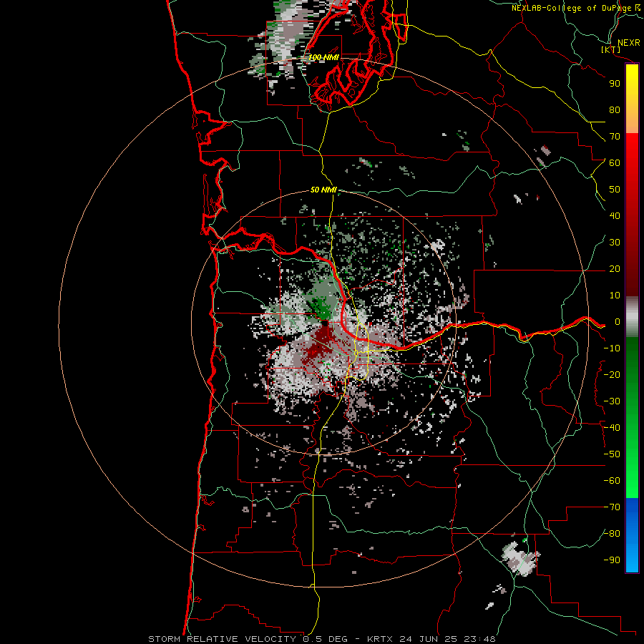The width and height of the screenshot is (644, 644).
Task: Click the NEXLAB-College of DuPage credit text
Action: 576,8
